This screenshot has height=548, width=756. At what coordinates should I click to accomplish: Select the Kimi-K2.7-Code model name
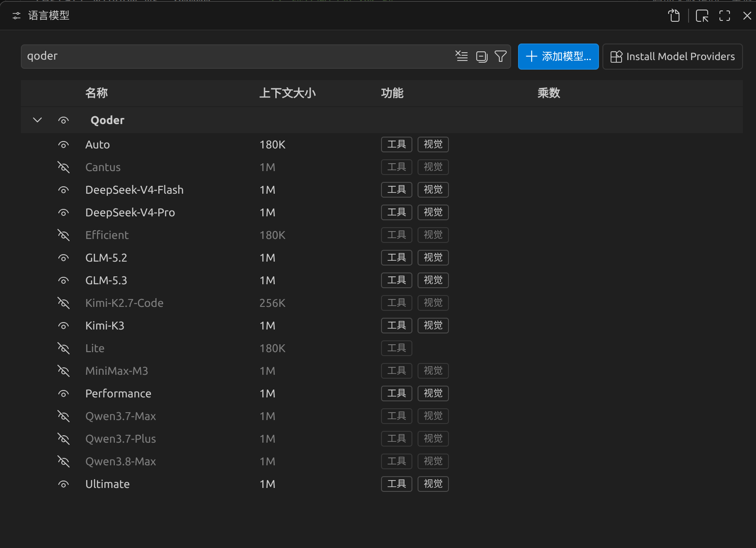(124, 303)
